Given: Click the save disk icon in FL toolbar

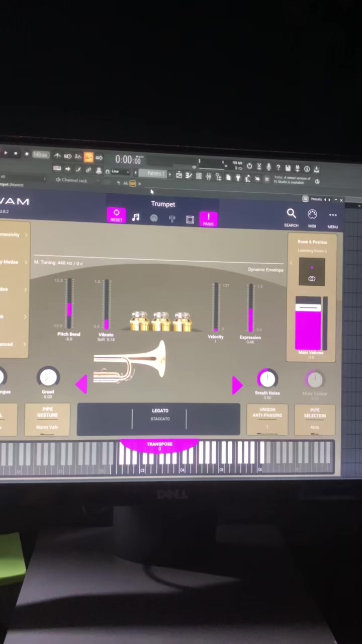Looking at the screenshot, I should tap(288, 168).
